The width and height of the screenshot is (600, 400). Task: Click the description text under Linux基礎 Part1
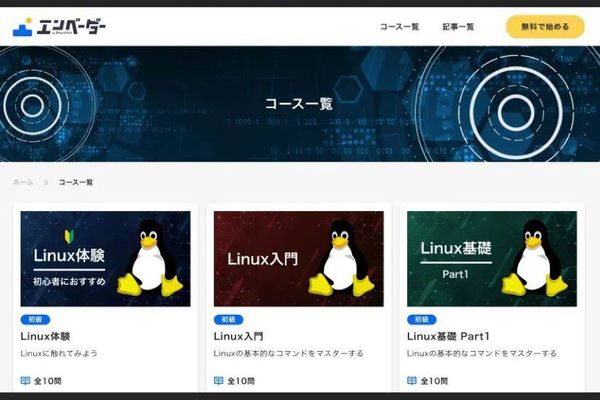[x=482, y=353]
